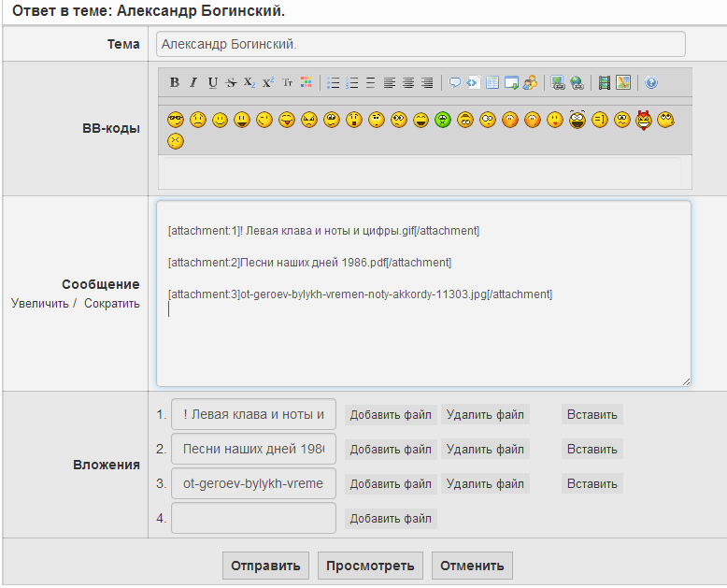Toggle bold formatting in the BB-code toolbar

175,82
